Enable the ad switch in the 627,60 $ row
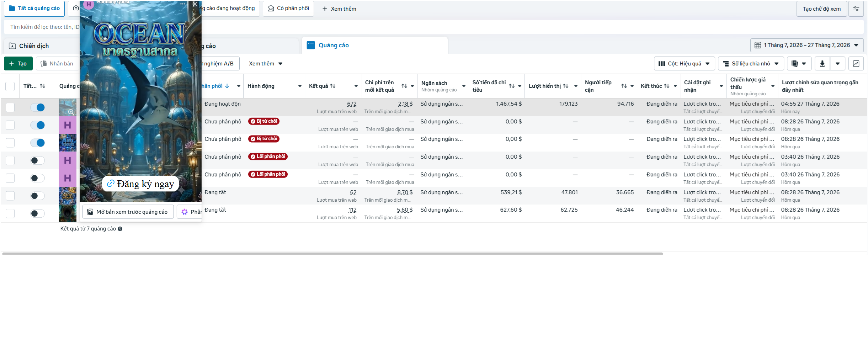868x361 pixels. pyautogui.click(x=37, y=213)
